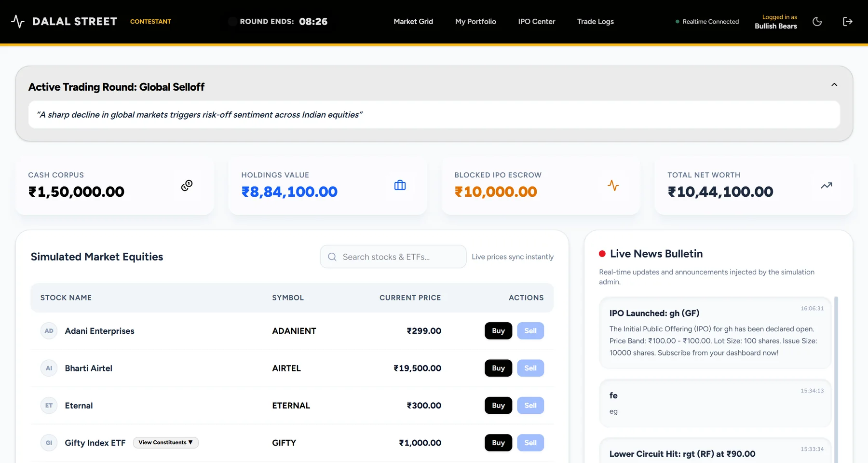The image size is (868, 463).
Task: Click the Lower Circuit Hit: rgt news headline
Action: (682, 454)
